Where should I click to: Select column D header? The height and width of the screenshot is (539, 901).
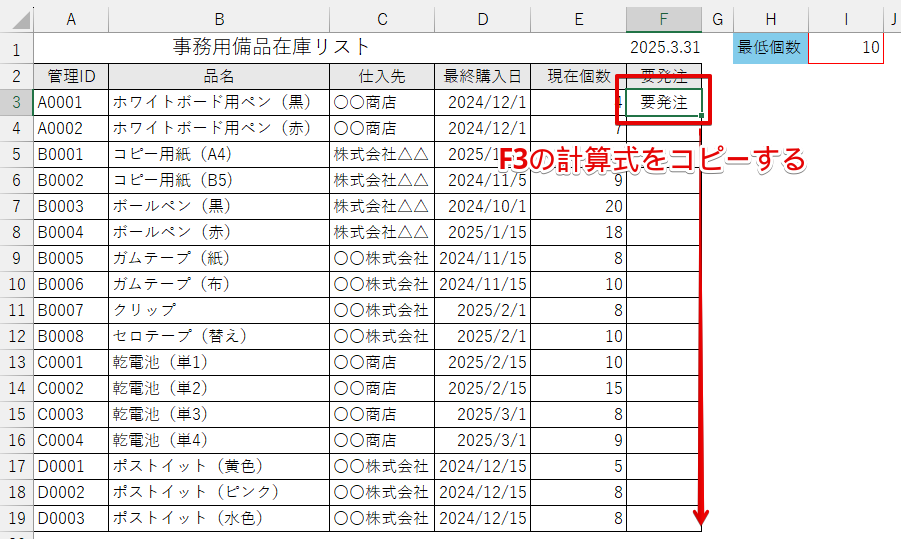tap(483, 20)
